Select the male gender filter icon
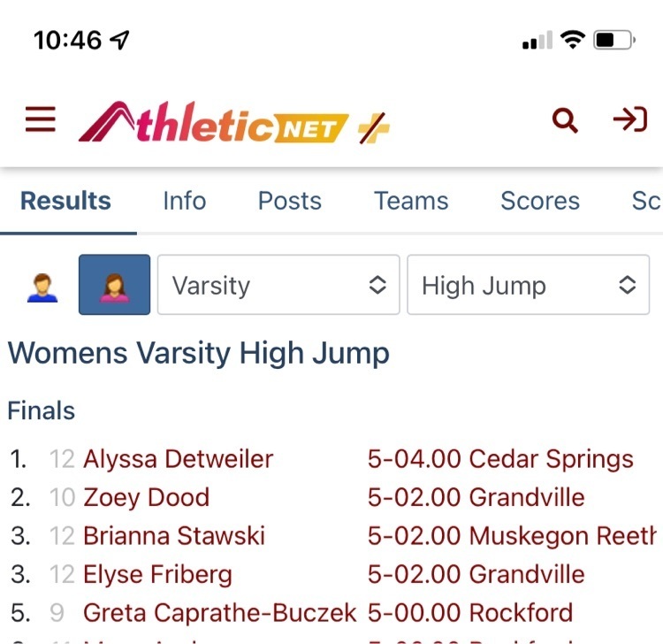 tap(42, 287)
